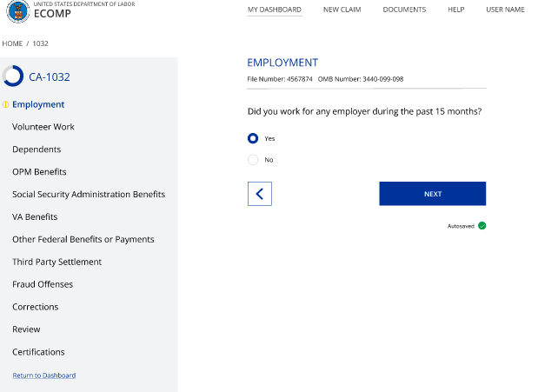Viewport: 538px width, 392px height.
Task: Click the OMB Number 3440-099-098 text
Action: click(361, 79)
